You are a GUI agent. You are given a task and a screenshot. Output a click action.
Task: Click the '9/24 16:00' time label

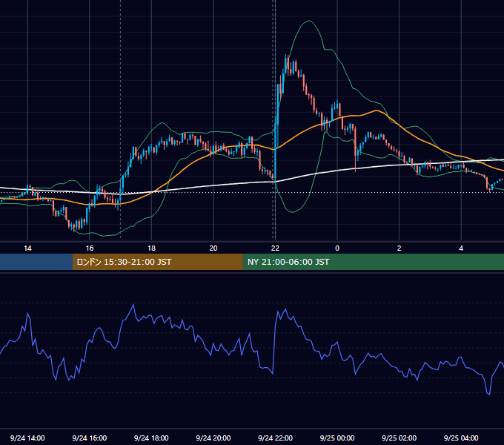point(90,438)
